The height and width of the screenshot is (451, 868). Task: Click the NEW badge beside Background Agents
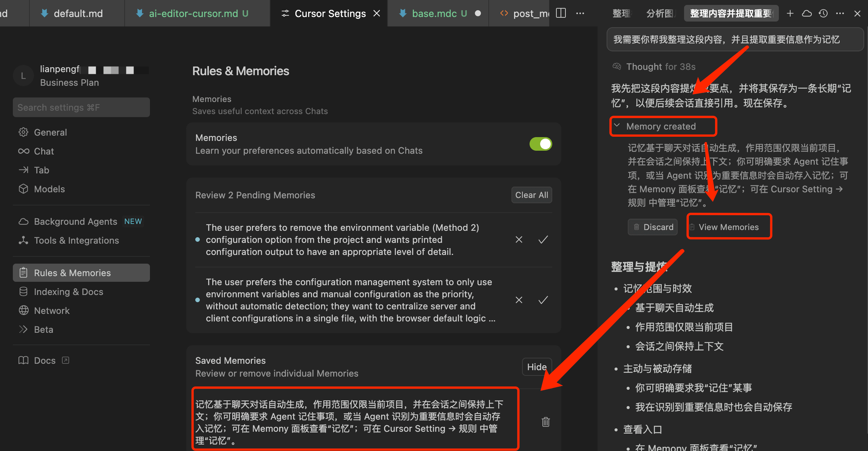coord(133,221)
